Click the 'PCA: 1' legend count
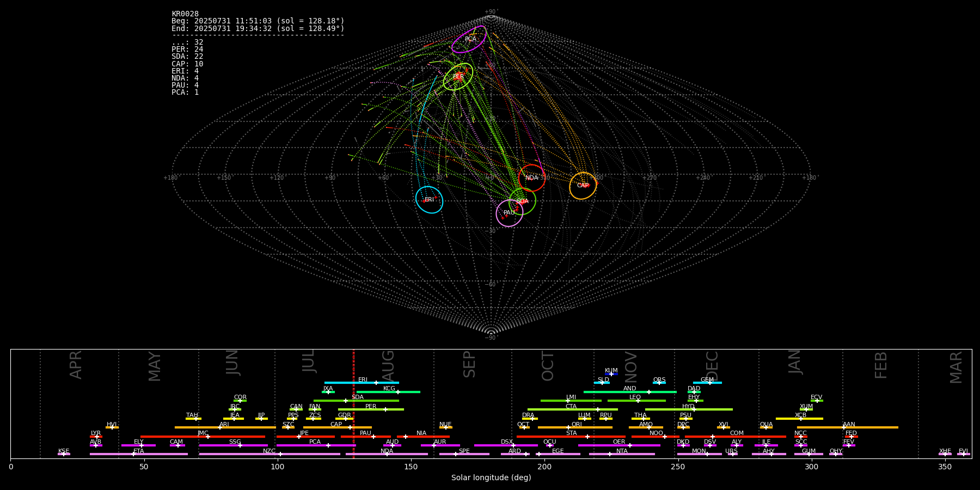 (x=185, y=92)
